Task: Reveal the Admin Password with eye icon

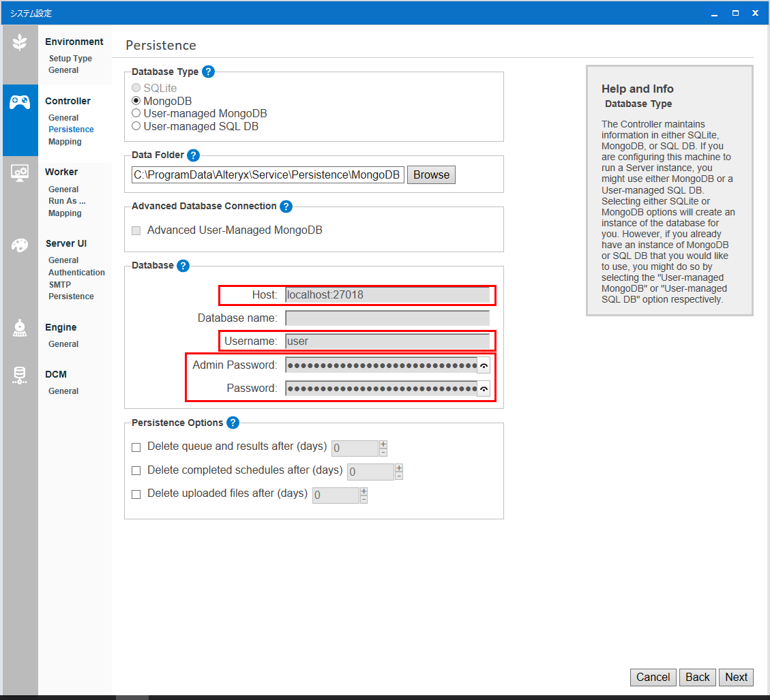Action: coord(484,366)
